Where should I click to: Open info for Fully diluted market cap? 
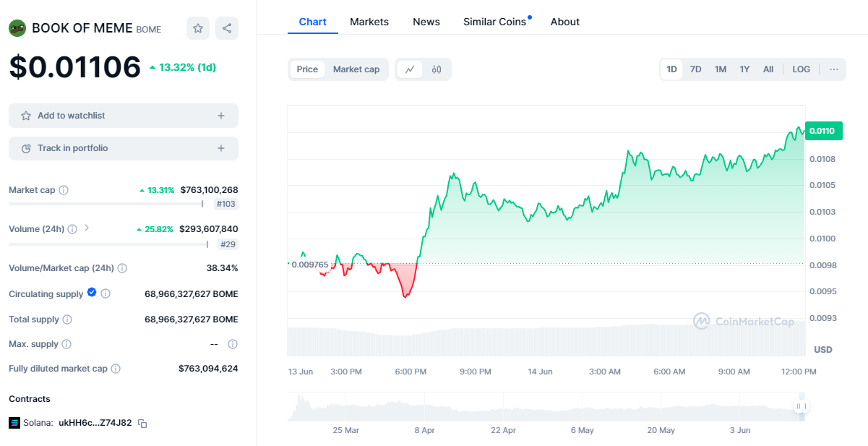pos(116,369)
